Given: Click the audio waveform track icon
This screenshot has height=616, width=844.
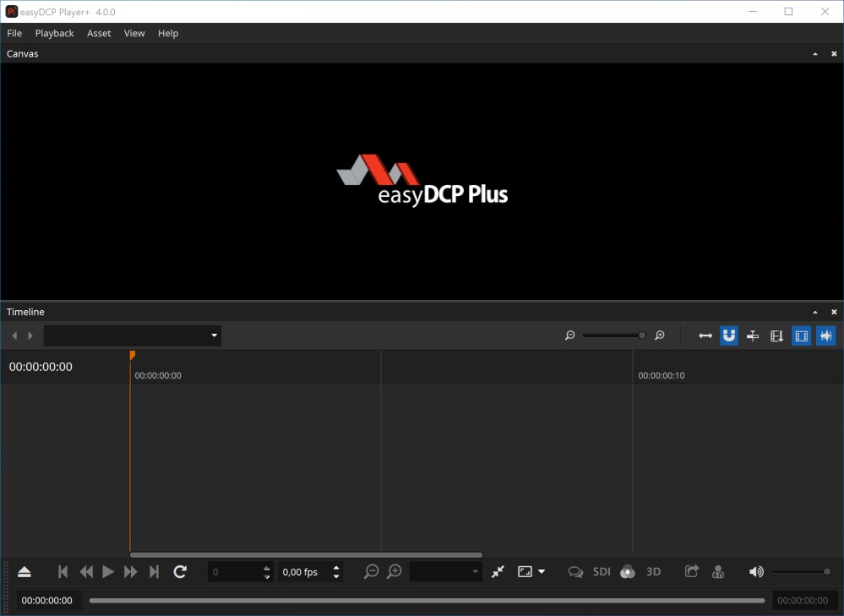Looking at the screenshot, I should pos(825,336).
